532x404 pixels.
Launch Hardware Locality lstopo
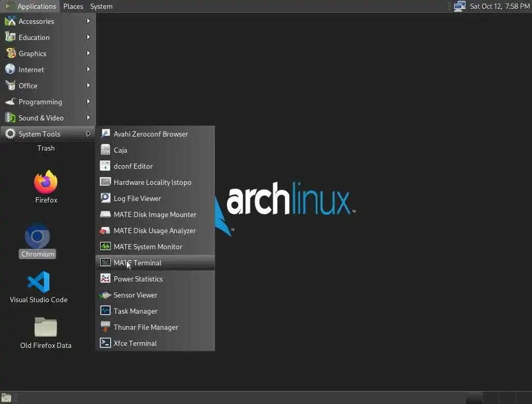click(155, 182)
